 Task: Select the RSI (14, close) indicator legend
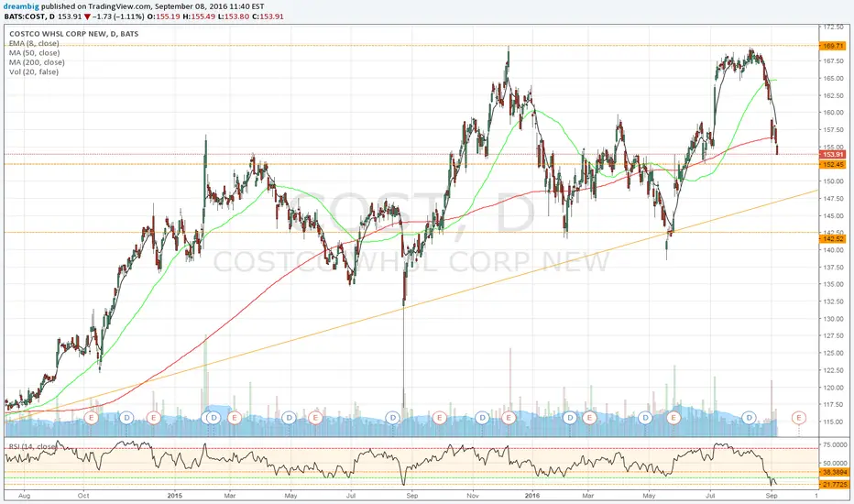(x=32, y=447)
